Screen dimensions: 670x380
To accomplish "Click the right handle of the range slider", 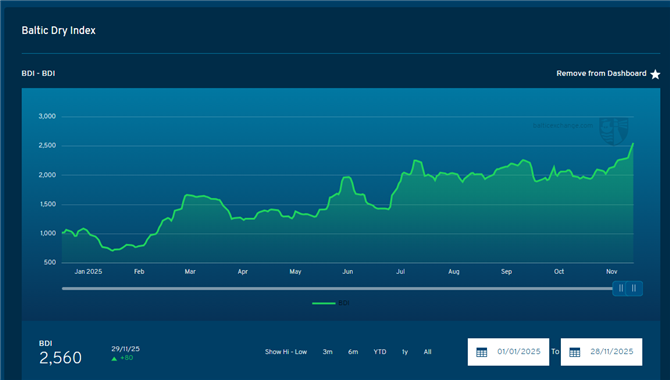I will pyautogui.click(x=634, y=289).
